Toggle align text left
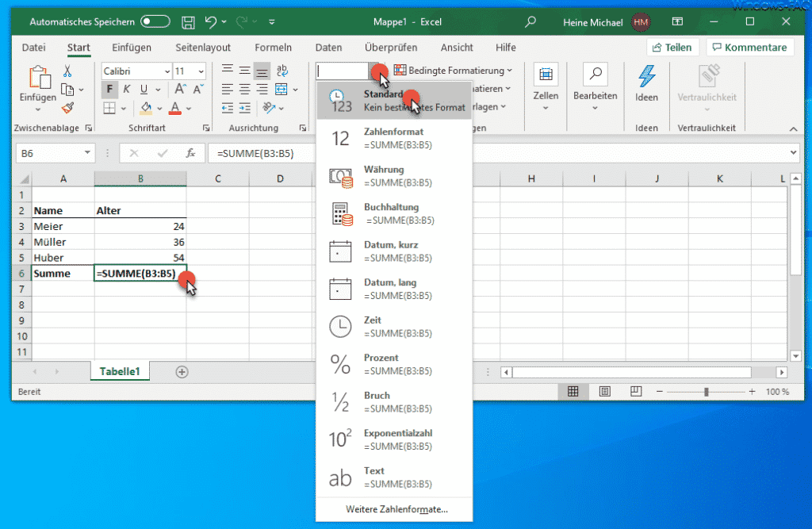 (228, 89)
